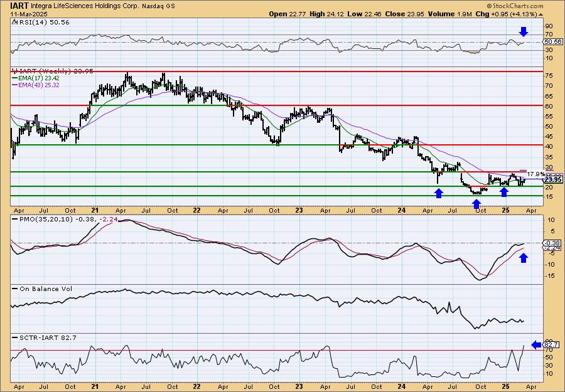The height and width of the screenshot is (392, 565).
Task: Click the 'Chg +0.95 (+4.13%)' readout
Action: 508,14
